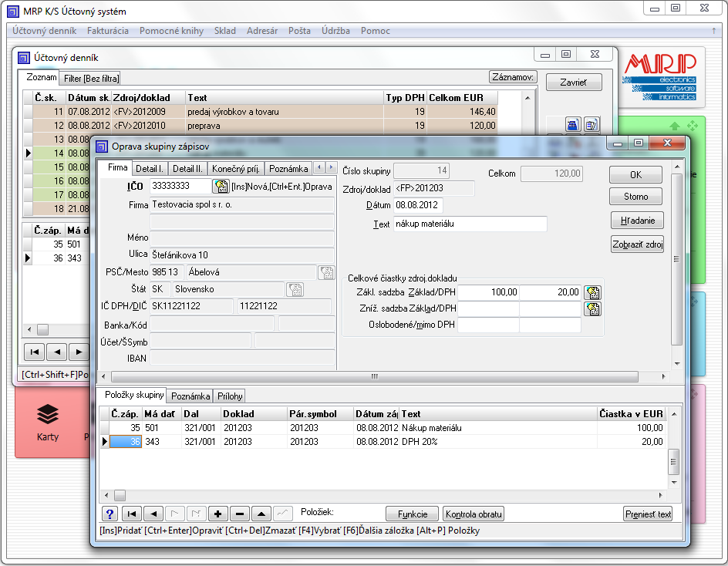Image resolution: width=728 pixels, height=566 pixels.
Task: Add new item with the plus button
Action: pyautogui.click(x=218, y=514)
